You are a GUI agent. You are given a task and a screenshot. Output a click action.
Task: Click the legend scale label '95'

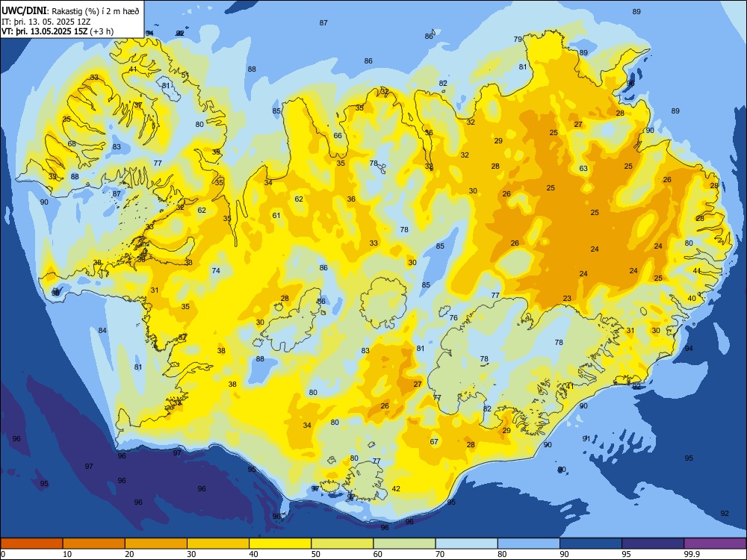click(x=627, y=554)
